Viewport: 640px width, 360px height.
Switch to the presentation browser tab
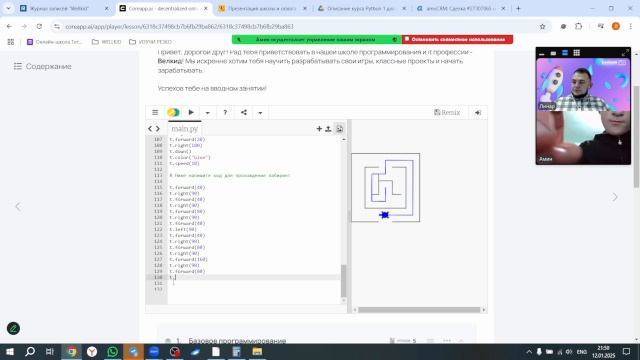pos(263,8)
